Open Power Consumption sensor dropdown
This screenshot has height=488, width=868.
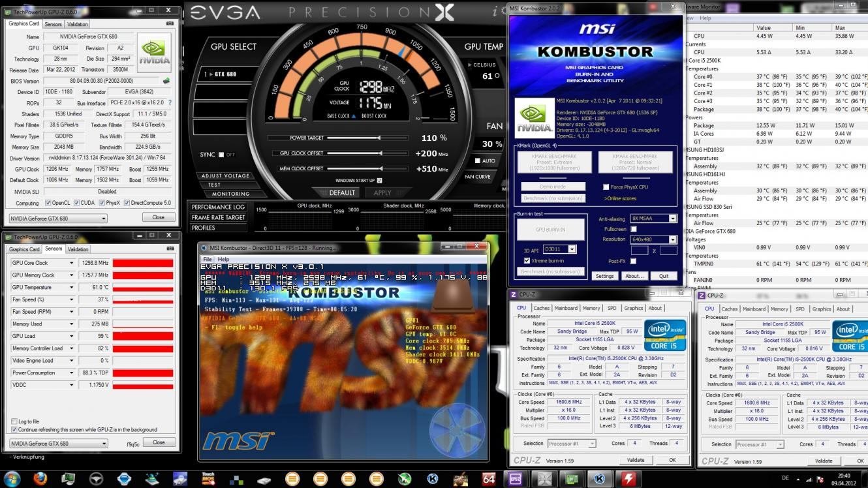click(71, 373)
